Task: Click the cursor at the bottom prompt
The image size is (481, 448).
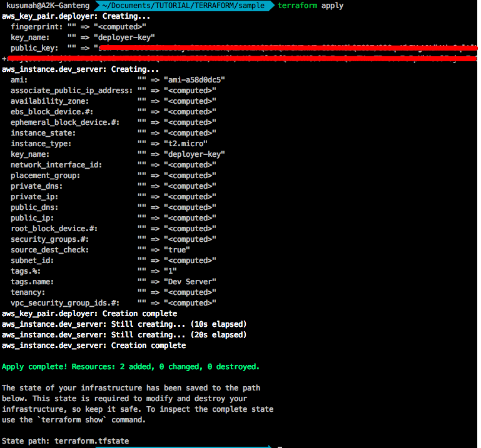Action: pos(281,446)
